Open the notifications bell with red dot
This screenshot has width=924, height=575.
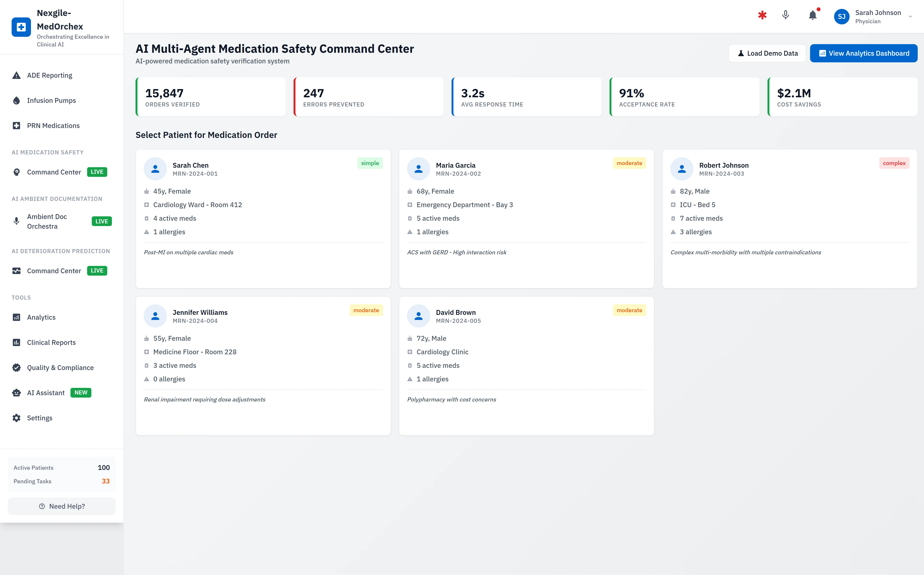coord(813,15)
